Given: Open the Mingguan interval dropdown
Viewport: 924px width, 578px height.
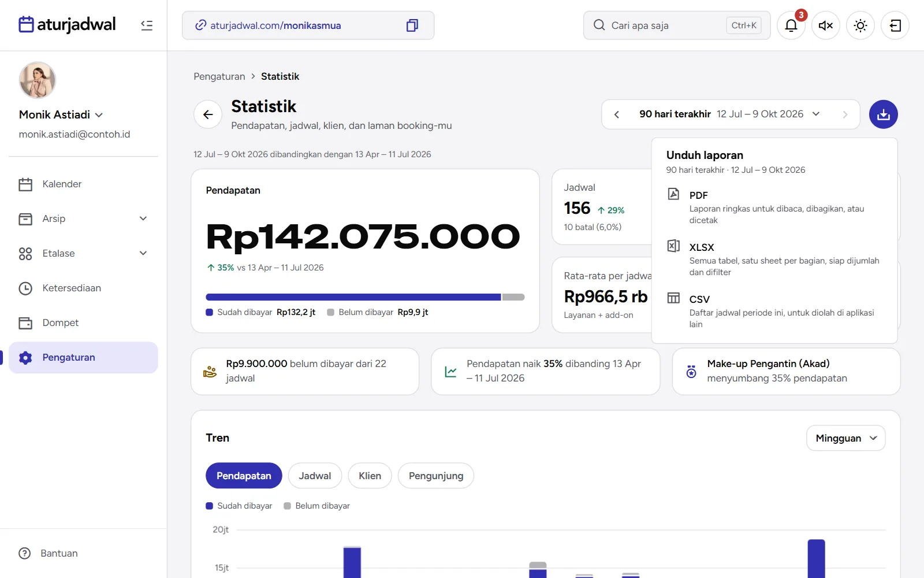Looking at the screenshot, I should pyautogui.click(x=845, y=438).
